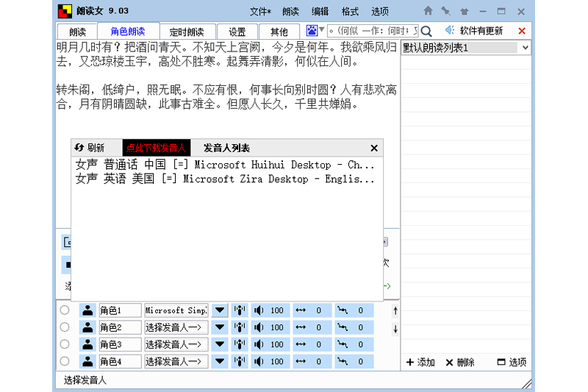
Task: Open voice dropdown arrow for 角色4
Action: click(x=219, y=361)
